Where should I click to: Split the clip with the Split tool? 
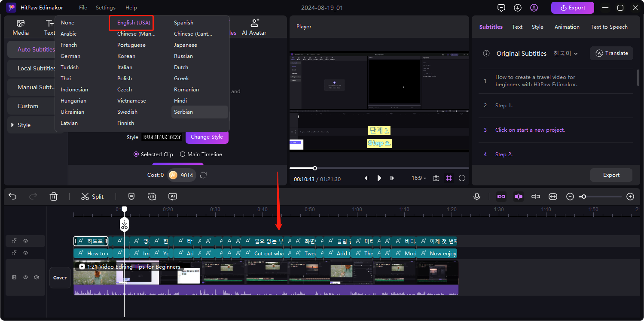click(x=92, y=197)
